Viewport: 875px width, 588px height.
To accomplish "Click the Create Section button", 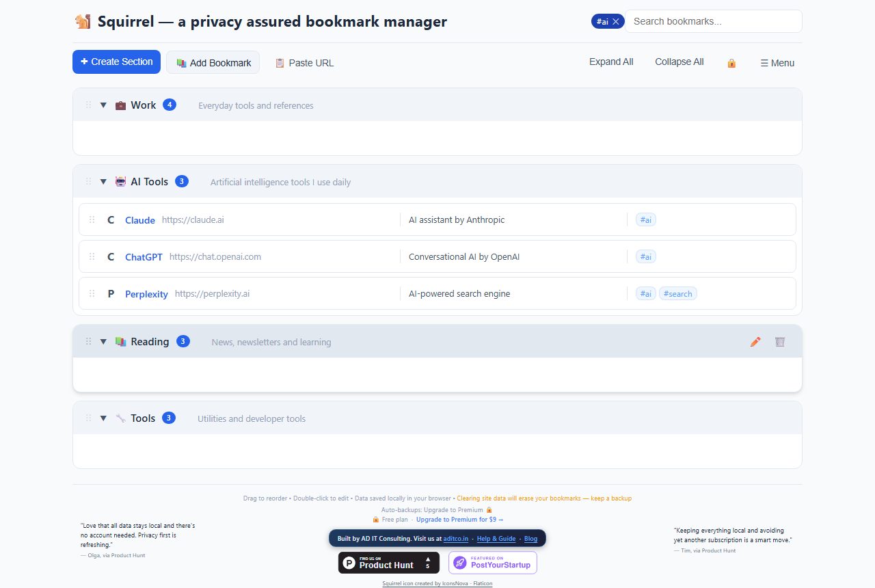I will (x=116, y=62).
